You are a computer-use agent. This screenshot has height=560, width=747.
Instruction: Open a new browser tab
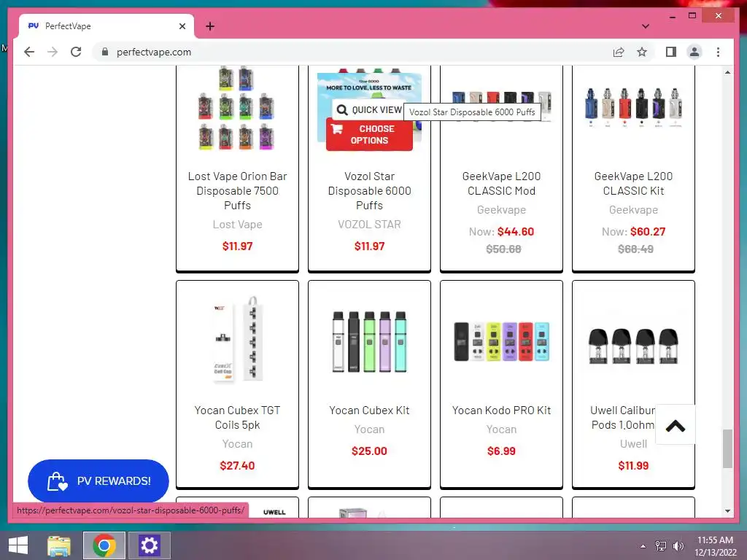pyautogui.click(x=210, y=26)
